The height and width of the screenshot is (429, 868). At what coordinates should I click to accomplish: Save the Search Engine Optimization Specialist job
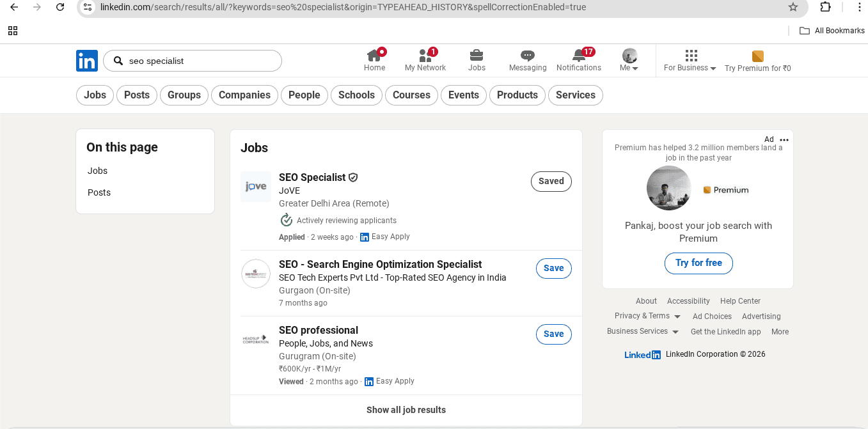pyautogui.click(x=554, y=269)
